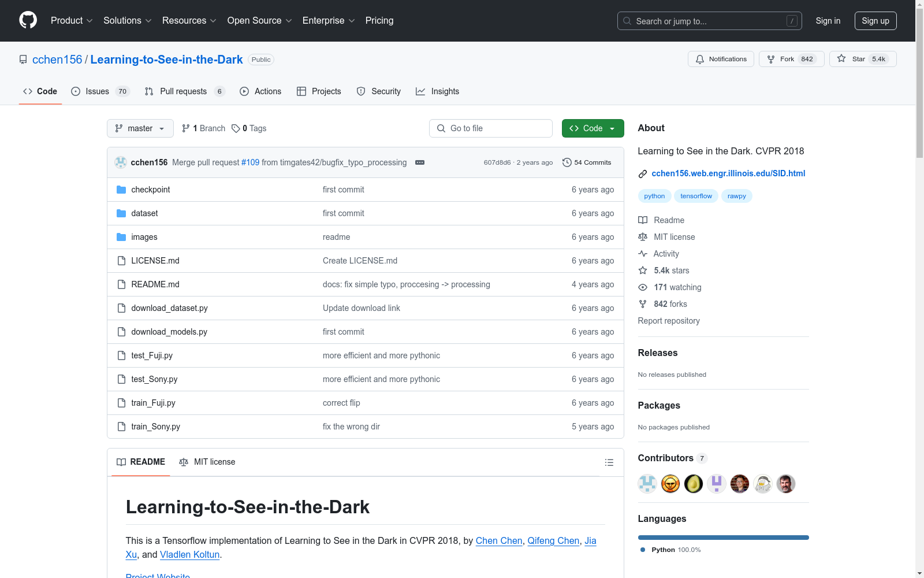Open Pricing in the top navigation
The width and height of the screenshot is (924, 578).
(x=379, y=21)
